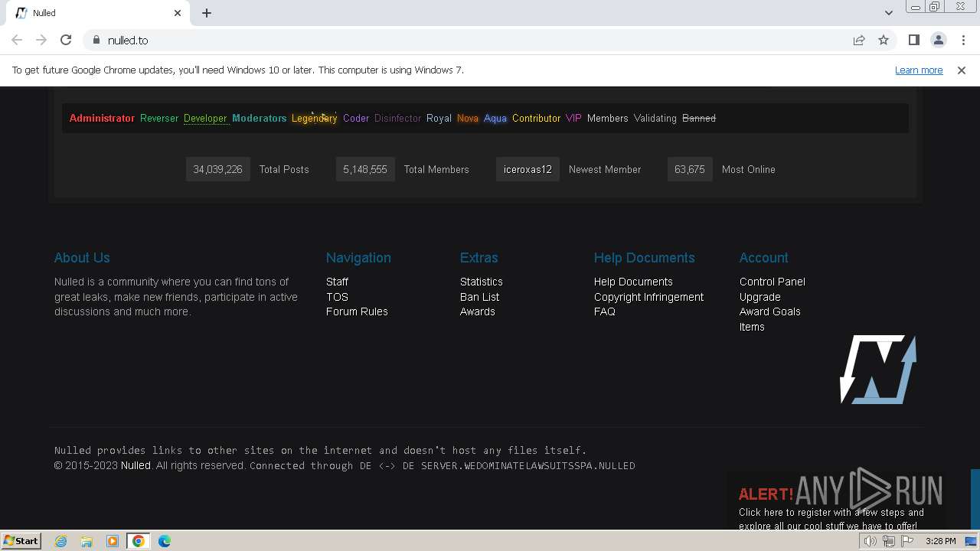Select the Legendary group label
The height and width of the screenshot is (551, 980).
coord(314,118)
